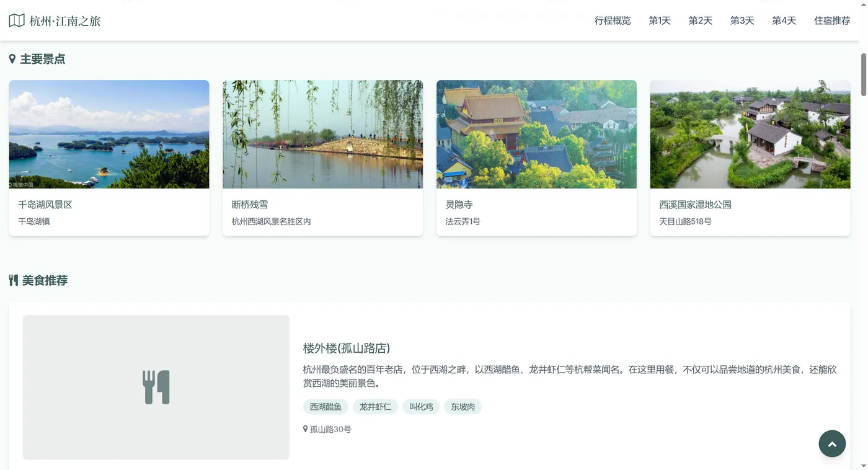Click the 龙井虾仁 tag pill
The image size is (868, 470).
[375, 407]
